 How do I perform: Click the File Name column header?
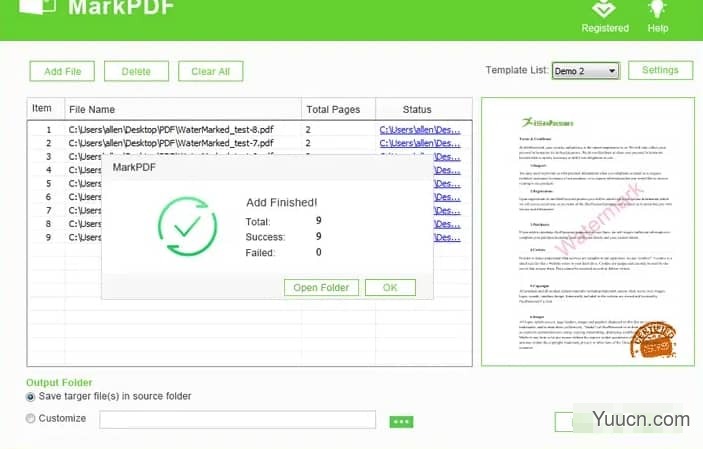point(183,109)
